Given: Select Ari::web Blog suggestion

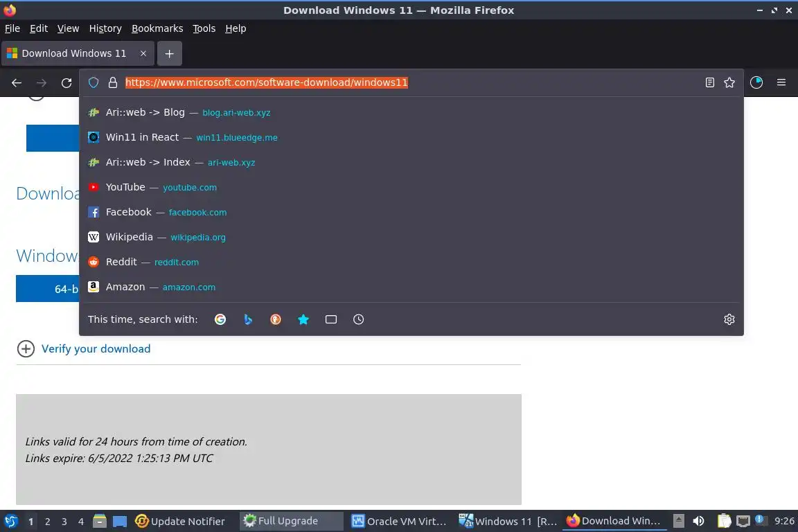Looking at the screenshot, I should click(x=411, y=112).
